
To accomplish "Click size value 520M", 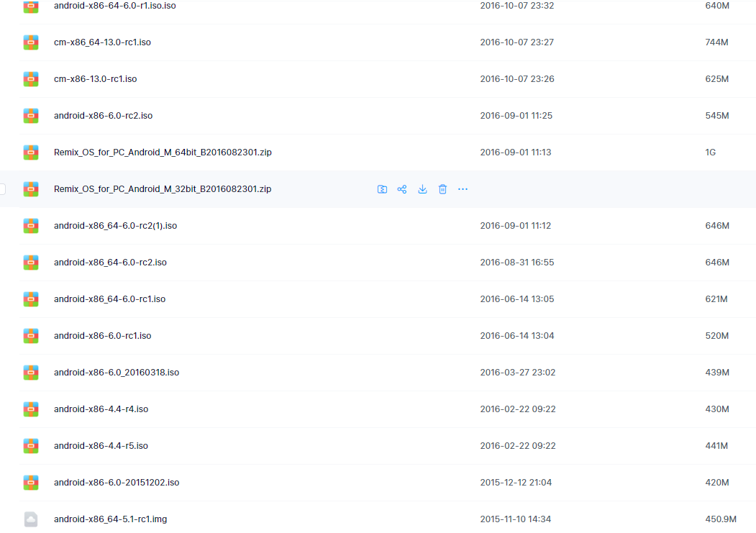I will point(717,335).
